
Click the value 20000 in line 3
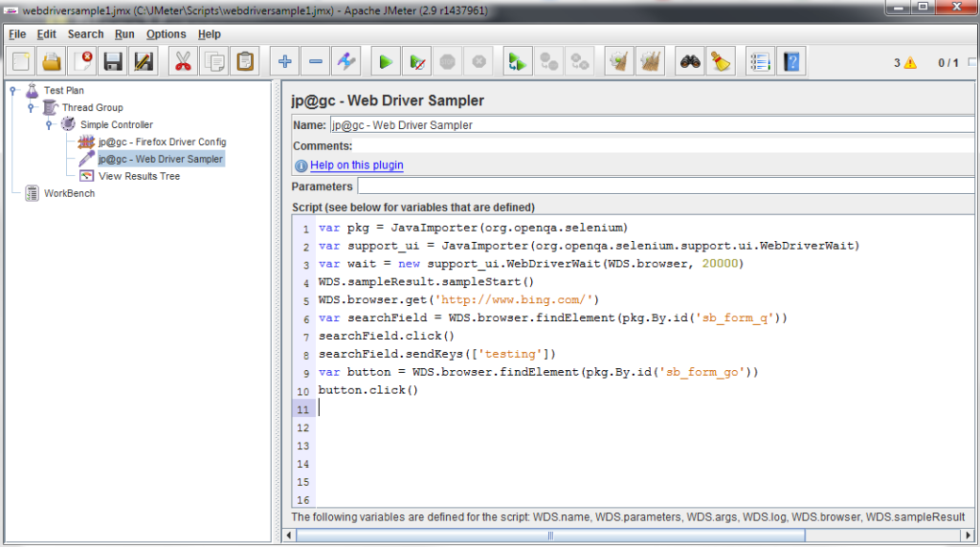(x=720, y=264)
